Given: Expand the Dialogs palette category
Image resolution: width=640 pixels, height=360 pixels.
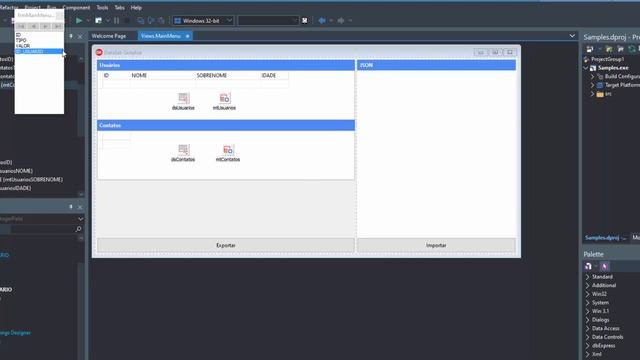Looking at the screenshot, I should [x=587, y=320].
